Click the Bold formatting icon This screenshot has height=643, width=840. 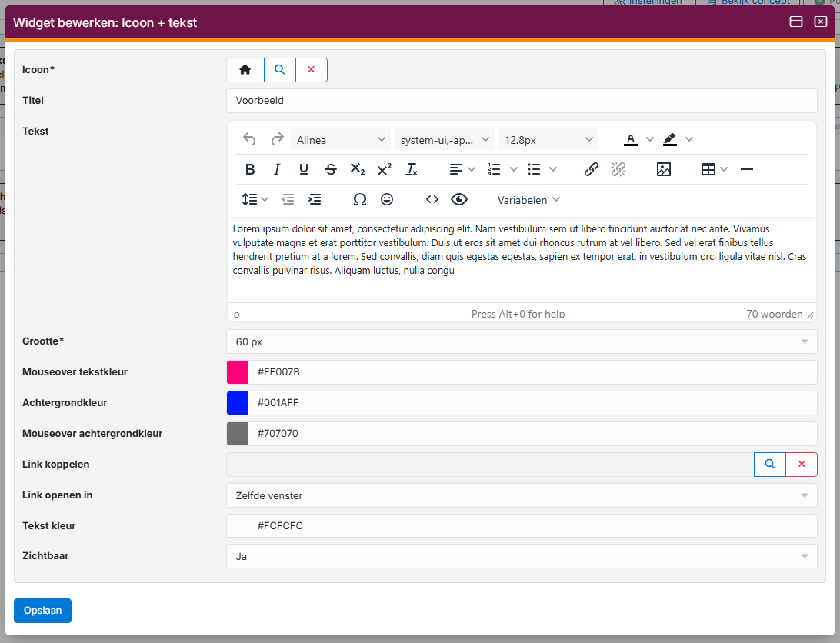click(x=250, y=170)
